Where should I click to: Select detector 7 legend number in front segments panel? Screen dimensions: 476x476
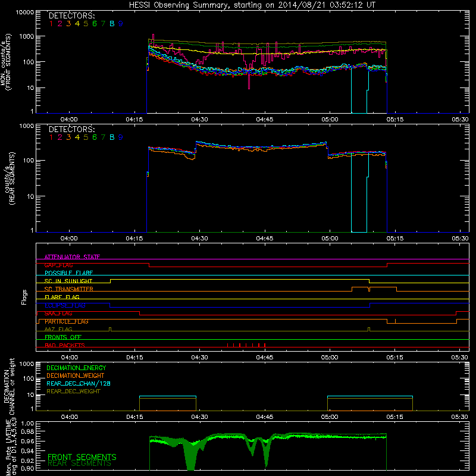coord(103,24)
